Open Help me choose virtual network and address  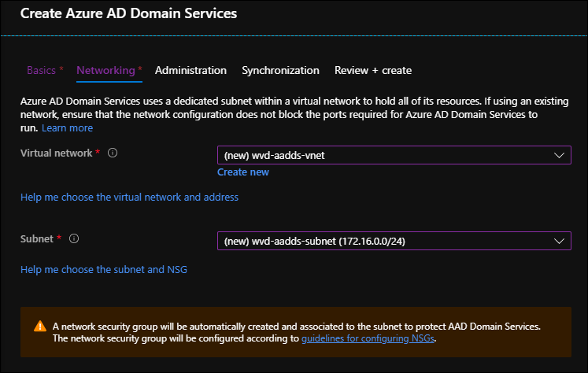coord(129,198)
